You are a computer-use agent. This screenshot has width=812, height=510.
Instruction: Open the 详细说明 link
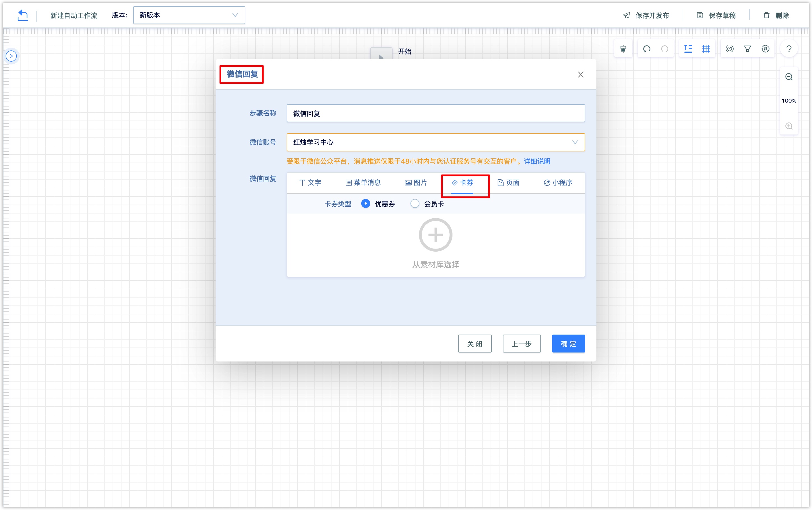[537, 161]
